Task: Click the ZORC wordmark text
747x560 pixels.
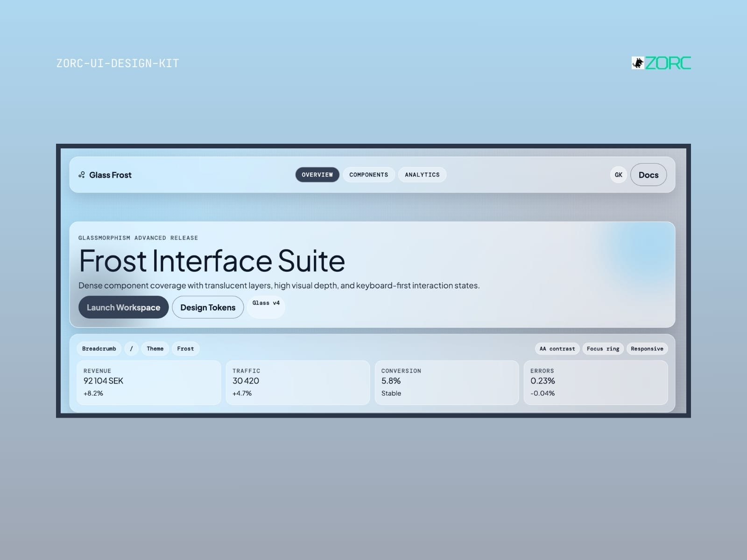Action: 668,63
